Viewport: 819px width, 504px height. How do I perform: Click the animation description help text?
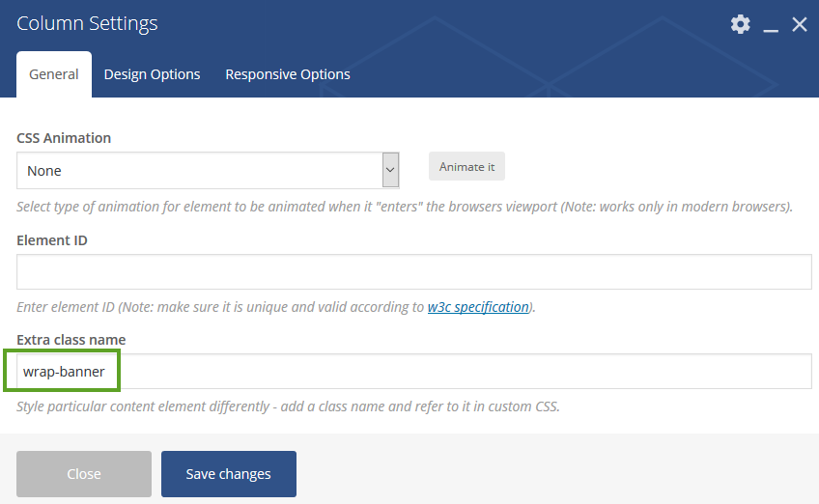tap(405, 207)
